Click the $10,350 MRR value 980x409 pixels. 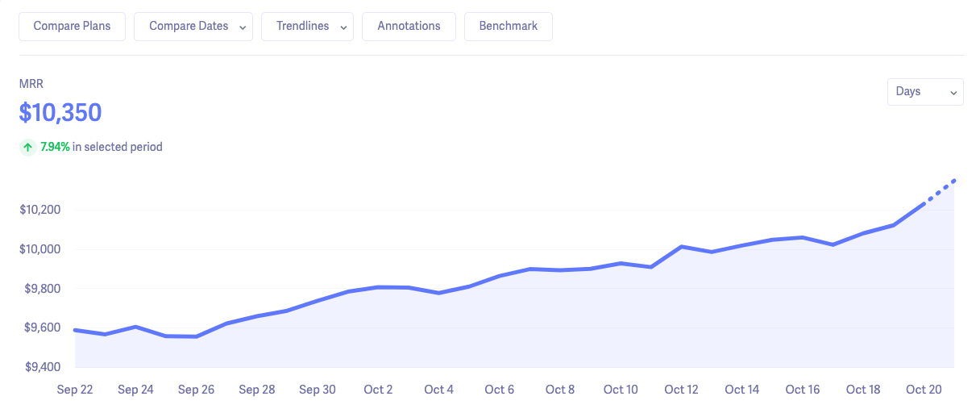point(60,113)
